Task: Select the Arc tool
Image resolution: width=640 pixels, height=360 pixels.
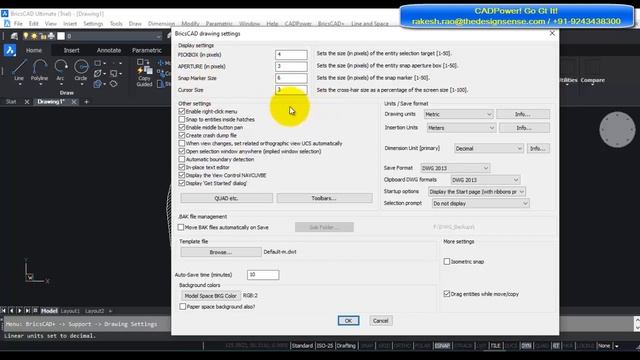Action: [60, 70]
